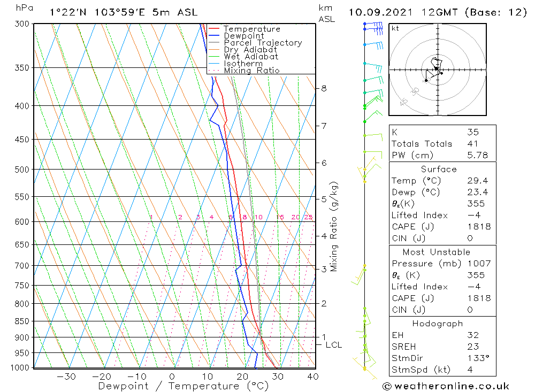The width and height of the screenshot is (535, 392).
Task: Click the Hodograph section heading
Action: click(x=438, y=324)
